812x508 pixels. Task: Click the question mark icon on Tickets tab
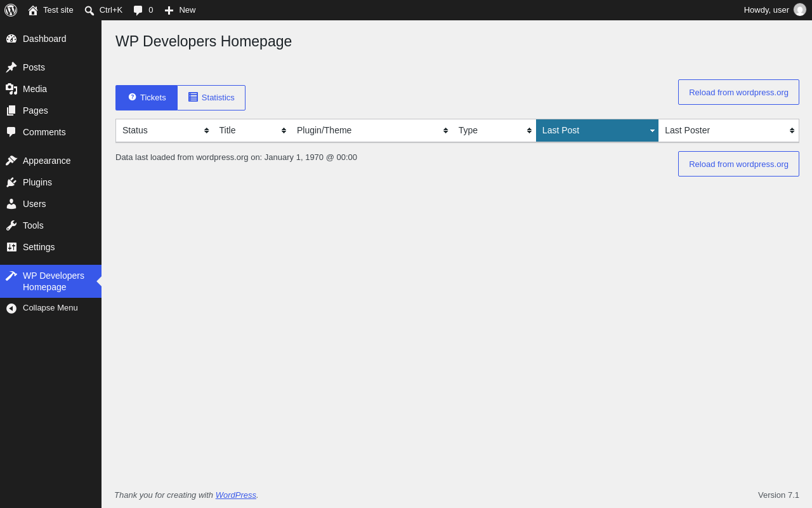(132, 97)
